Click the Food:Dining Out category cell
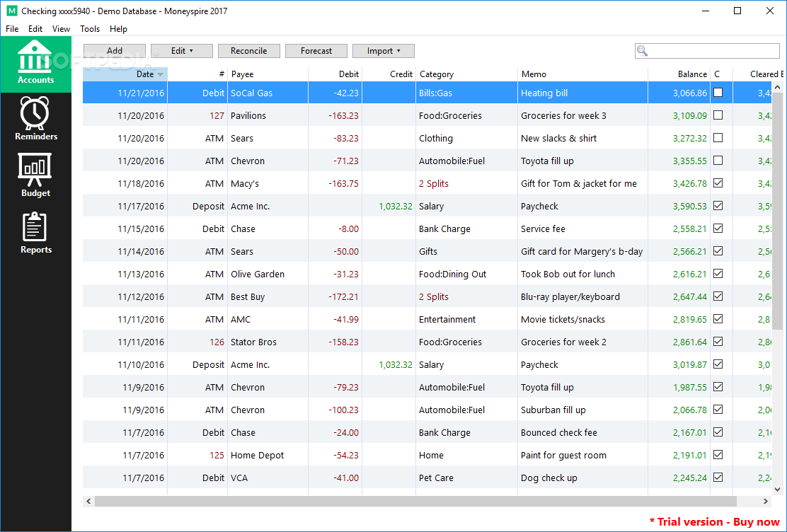Image resolution: width=787 pixels, height=532 pixels. [466, 274]
